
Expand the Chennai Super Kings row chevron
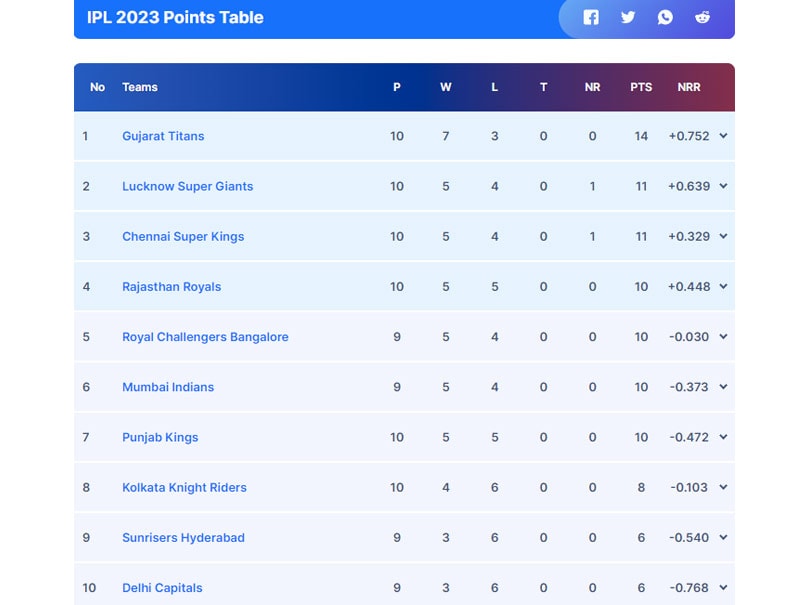point(723,236)
